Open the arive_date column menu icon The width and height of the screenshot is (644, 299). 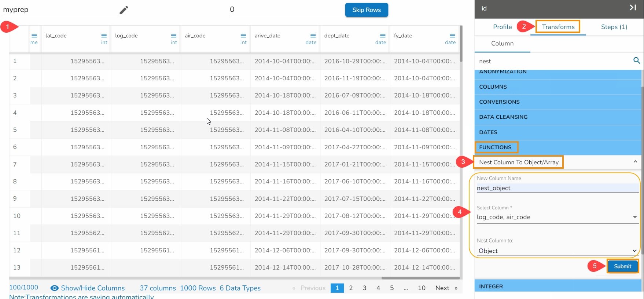313,36
